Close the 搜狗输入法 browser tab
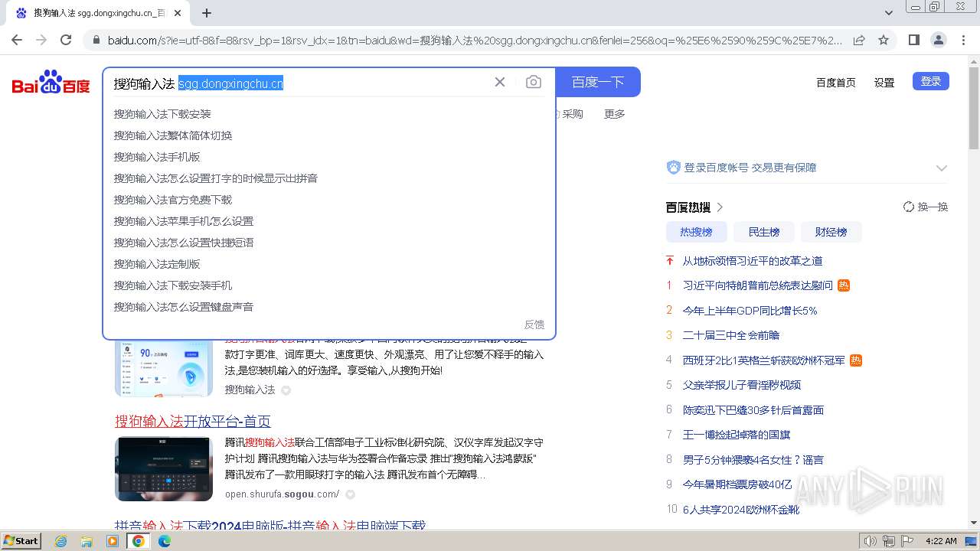 tap(178, 13)
